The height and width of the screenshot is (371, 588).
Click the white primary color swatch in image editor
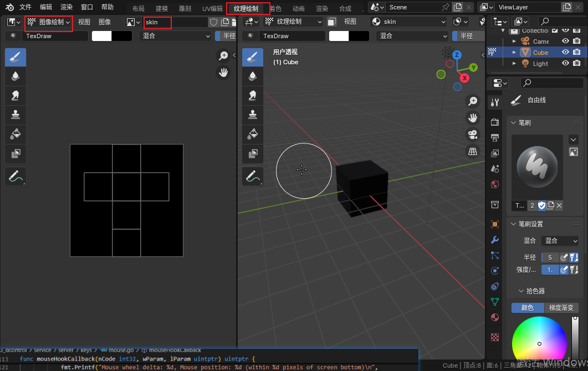[x=101, y=36]
